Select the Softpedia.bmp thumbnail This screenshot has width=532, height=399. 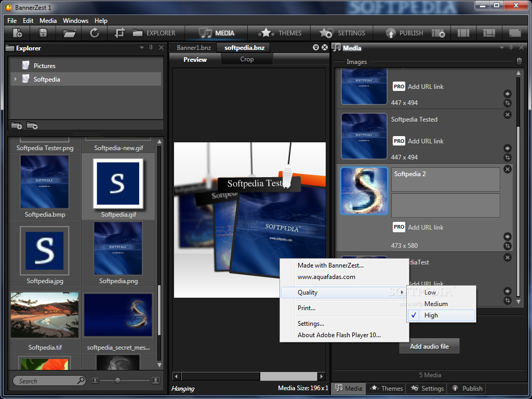45,182
